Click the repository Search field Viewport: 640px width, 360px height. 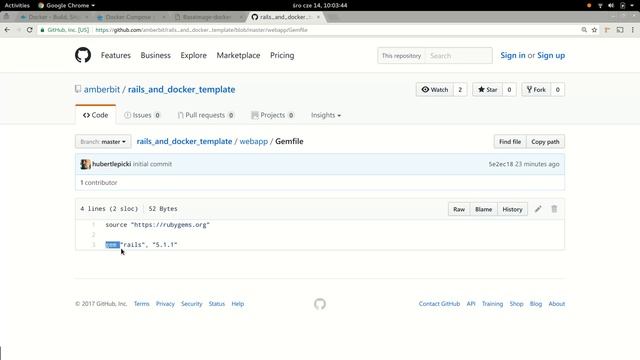(458, 56)
